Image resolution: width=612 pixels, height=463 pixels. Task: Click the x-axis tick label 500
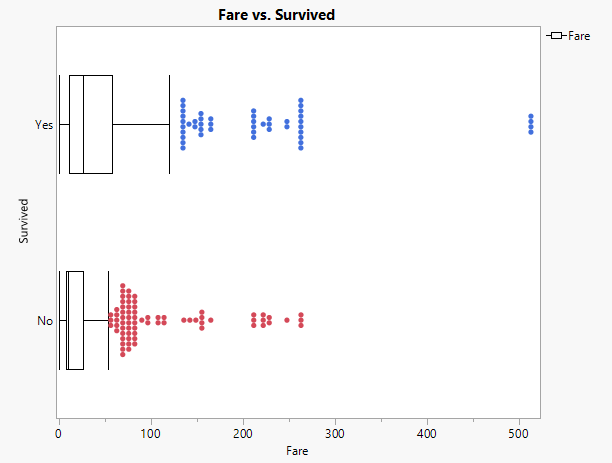point(519,434)
